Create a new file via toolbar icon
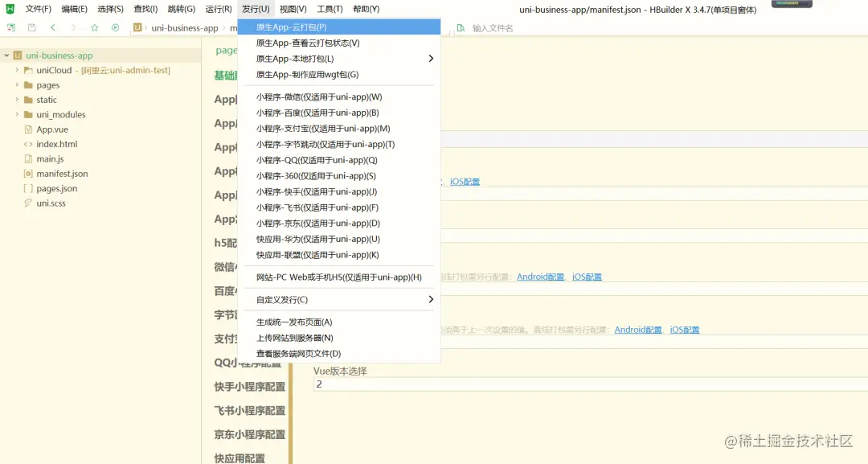868x464 pixels. pyautogui.click(x=10, y=27)
